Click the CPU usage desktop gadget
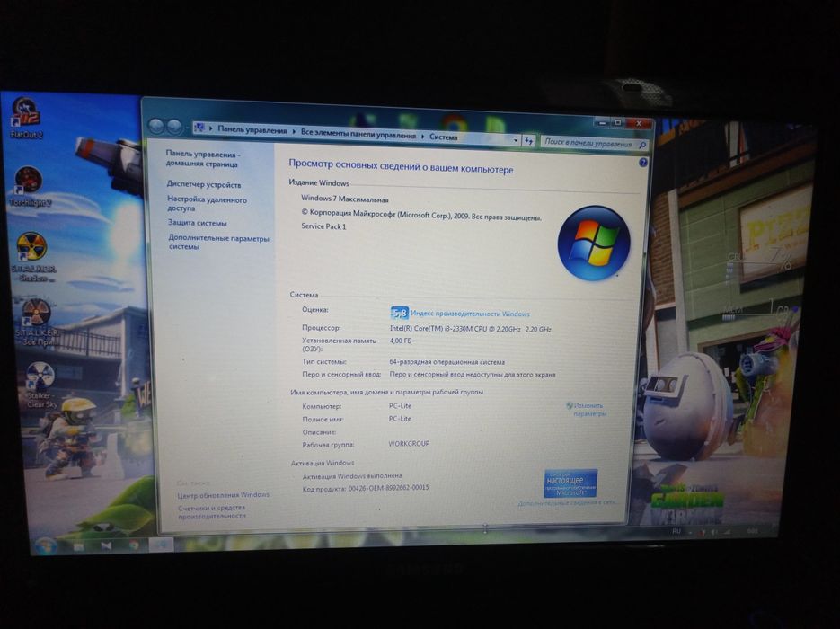840x629 pixels. [758, 266]
